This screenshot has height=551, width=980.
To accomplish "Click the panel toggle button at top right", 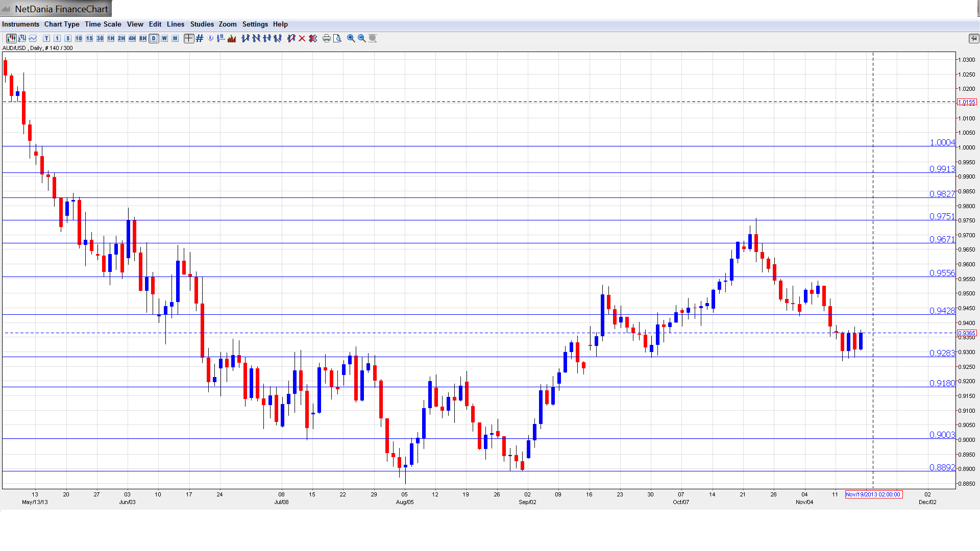I will coord(973,38).
